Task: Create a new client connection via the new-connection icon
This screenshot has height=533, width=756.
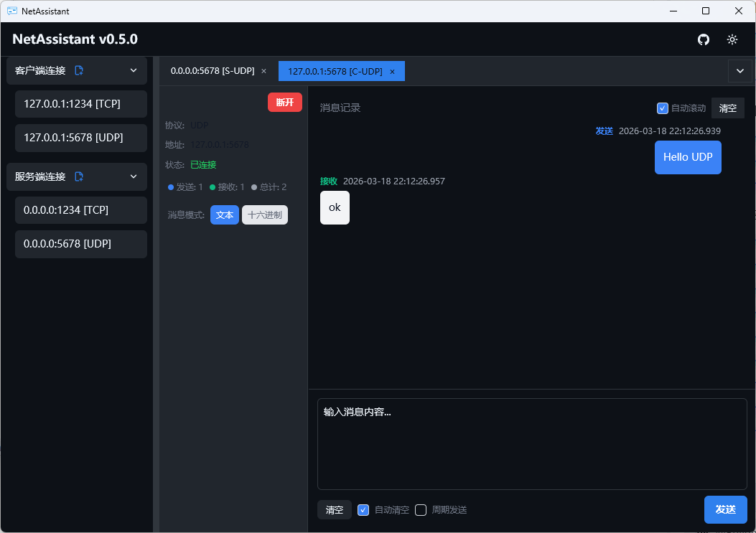Action: tap(78, 70)
